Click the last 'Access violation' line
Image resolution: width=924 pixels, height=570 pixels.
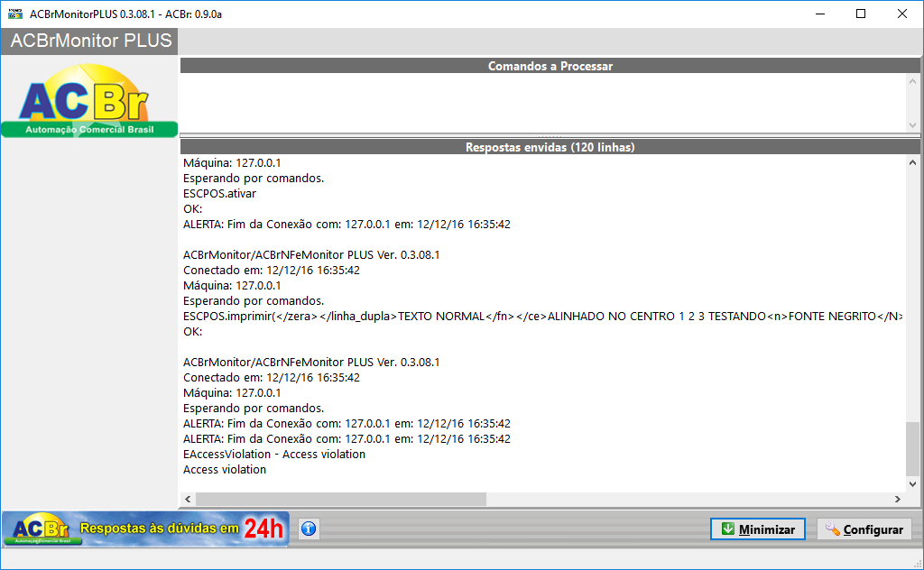coord(225,469)
